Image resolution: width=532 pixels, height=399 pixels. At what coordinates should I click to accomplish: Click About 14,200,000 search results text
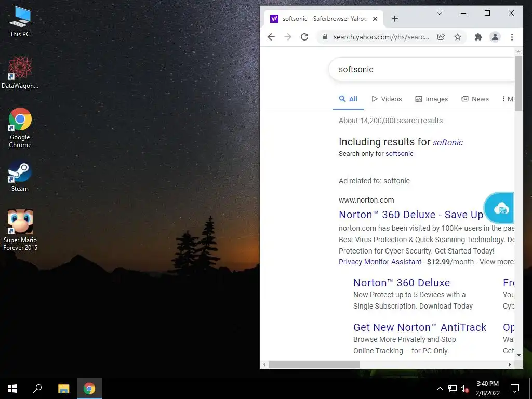tap(391, 121)
